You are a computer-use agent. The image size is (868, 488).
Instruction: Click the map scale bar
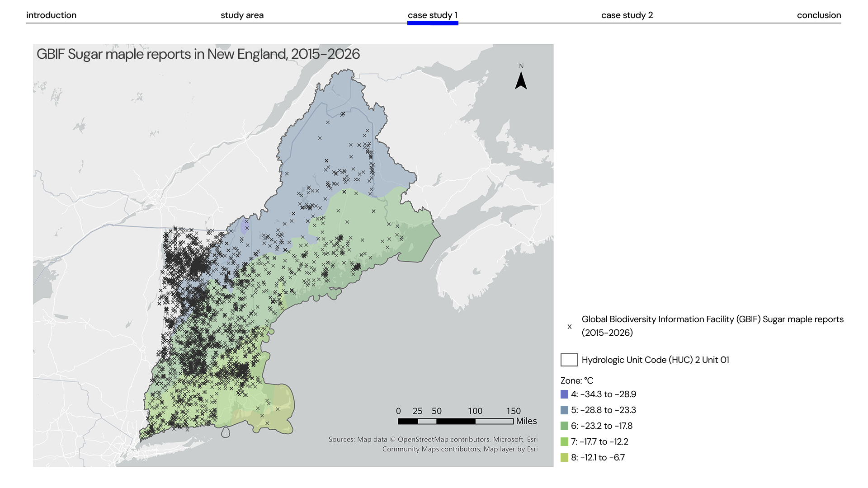click(x=455, y=421)
